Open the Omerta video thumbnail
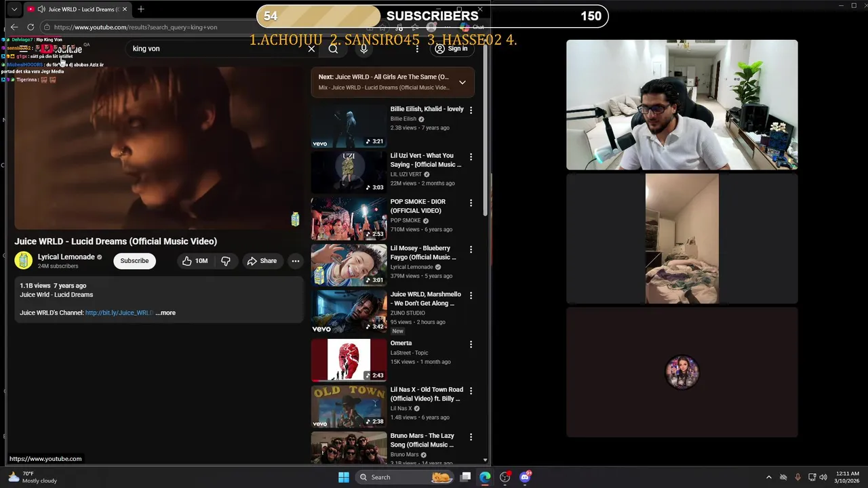 349,360
